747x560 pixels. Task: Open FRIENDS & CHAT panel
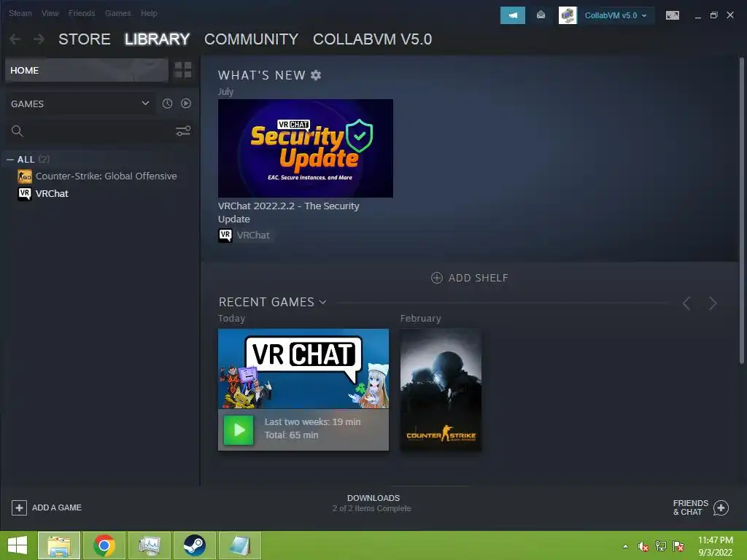[x=701, y=507]
